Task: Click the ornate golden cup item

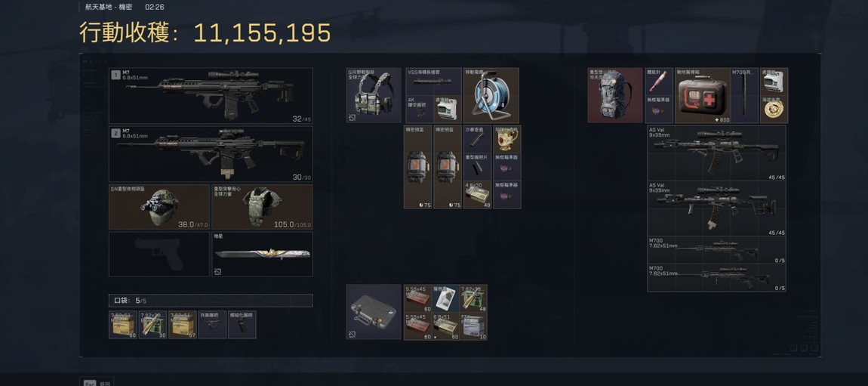Action: pyautogui.click(x=506, y=139)
